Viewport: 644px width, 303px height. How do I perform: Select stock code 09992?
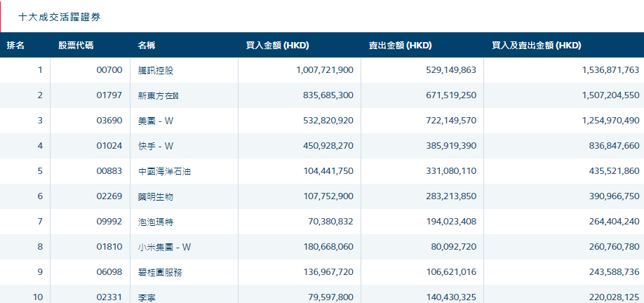pos(109,222)
